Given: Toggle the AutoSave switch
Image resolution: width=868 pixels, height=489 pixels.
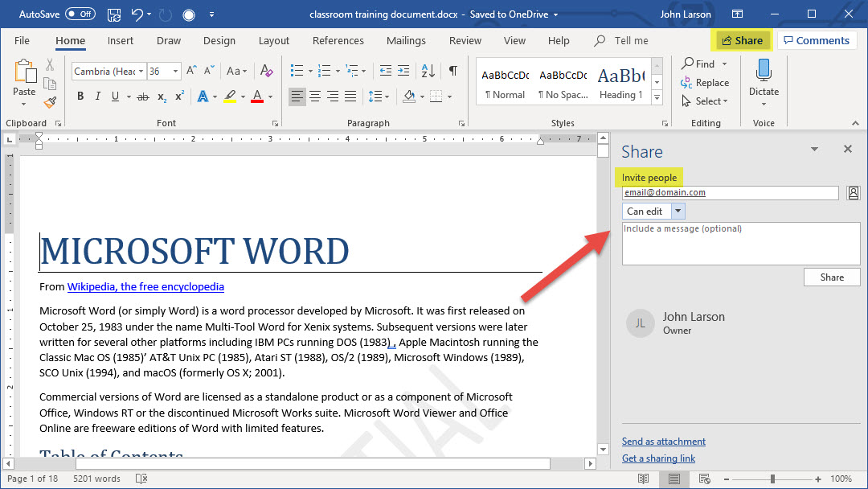Looking at the screenshot, I should tap(80, 14).
